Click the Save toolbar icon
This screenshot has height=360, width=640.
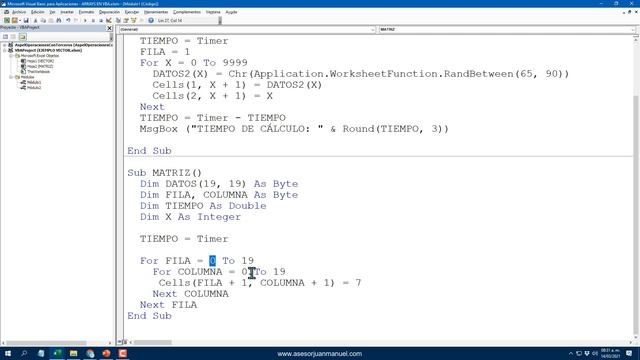(x=26, y=20)
